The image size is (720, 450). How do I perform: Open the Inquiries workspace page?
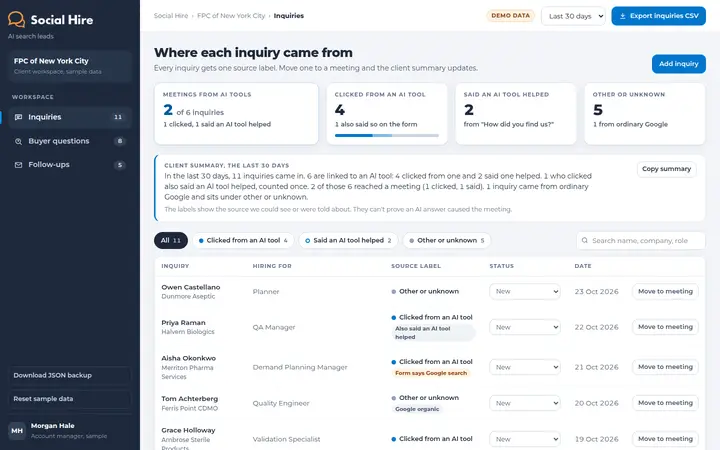tap(70, 117)
